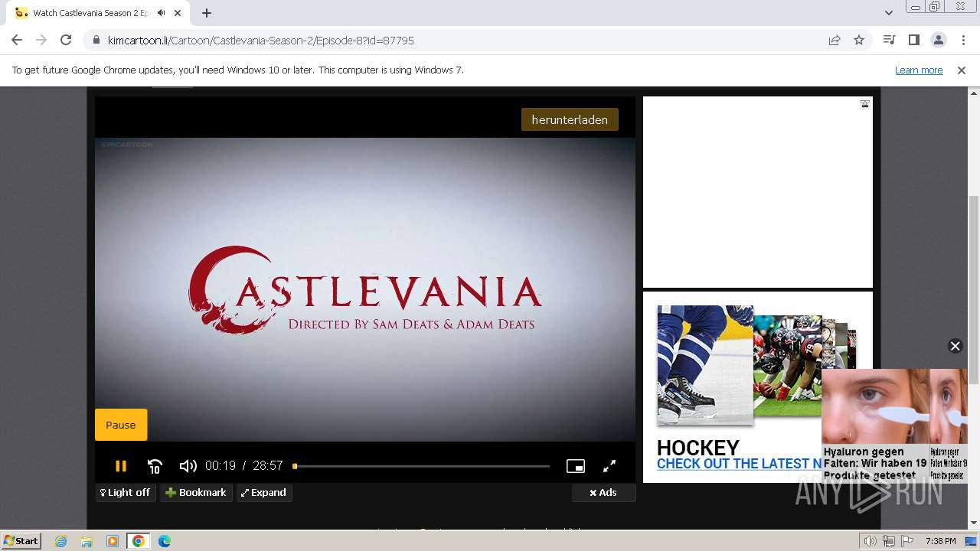Open Microsoft Edge from the taskbar

(x=165, y=541)
